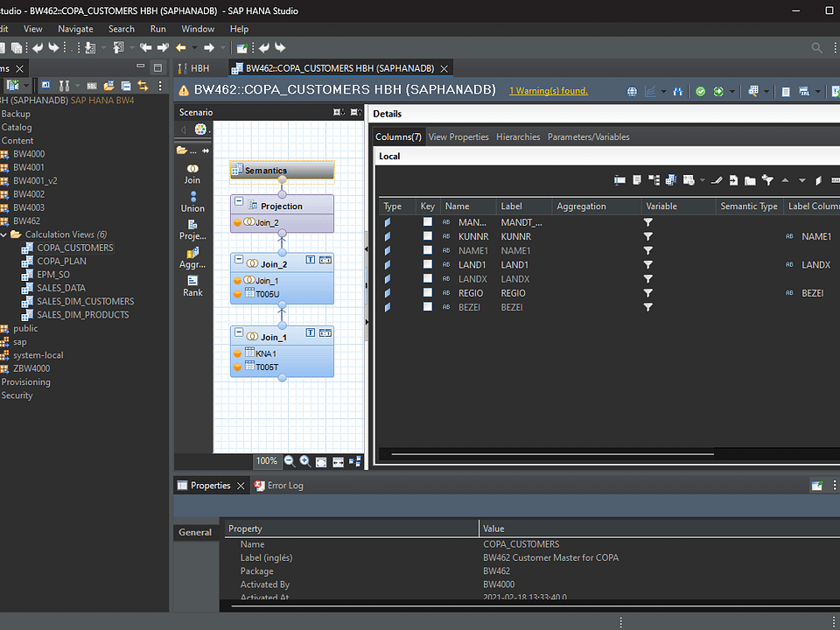Open the SALES_DATA calculation view
840x630 pixels.
pos(61,288)
